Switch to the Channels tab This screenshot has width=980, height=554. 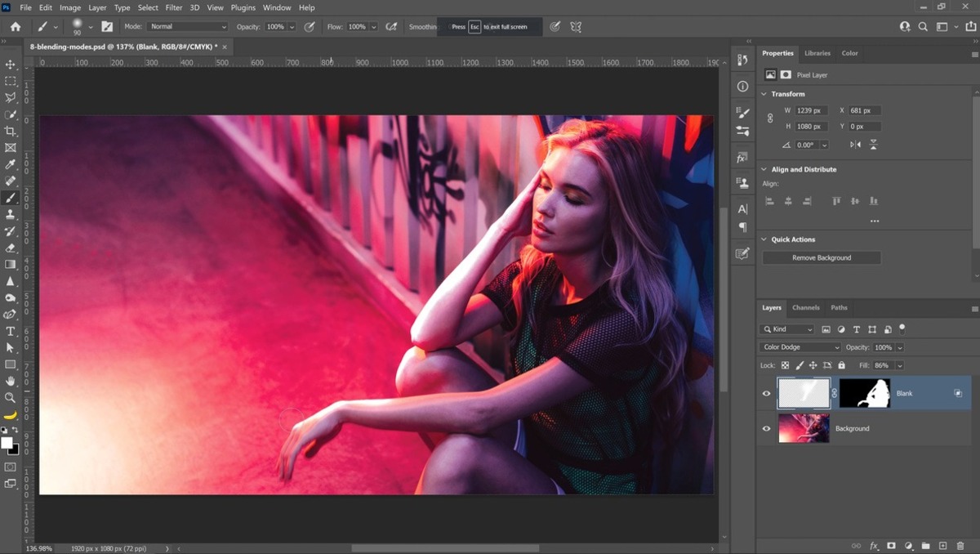tap(806, 308)
